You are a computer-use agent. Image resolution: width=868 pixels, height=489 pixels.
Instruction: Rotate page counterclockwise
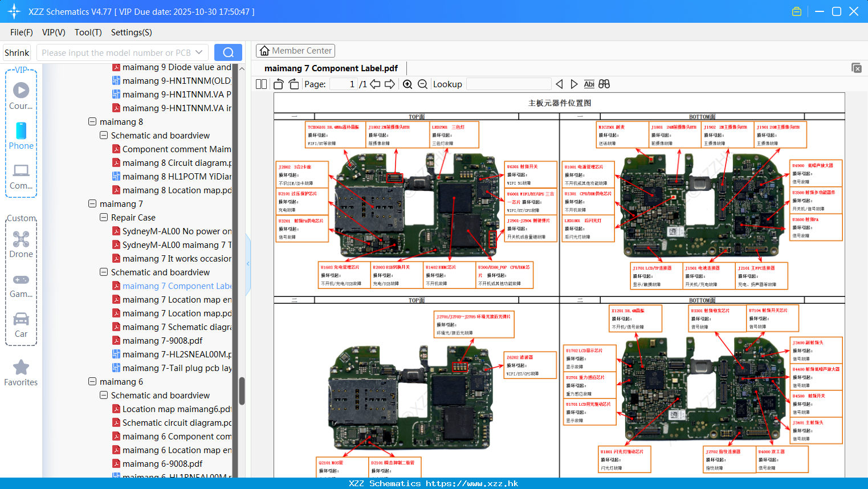click(x=279, y=84)
